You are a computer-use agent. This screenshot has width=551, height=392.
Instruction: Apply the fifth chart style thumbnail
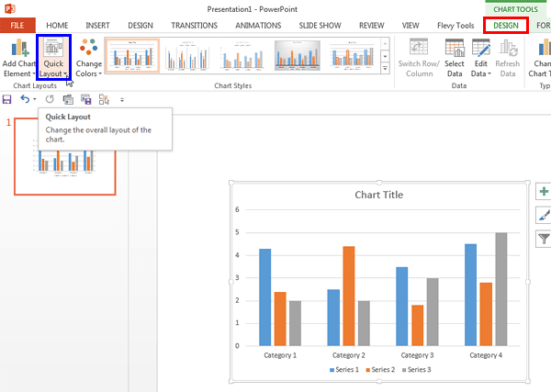pos(352,55)
